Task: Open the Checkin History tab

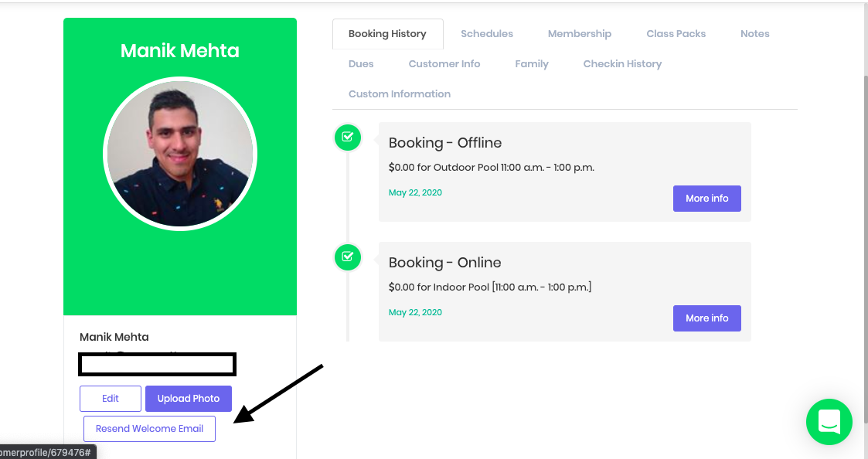Action: [622, 64]
